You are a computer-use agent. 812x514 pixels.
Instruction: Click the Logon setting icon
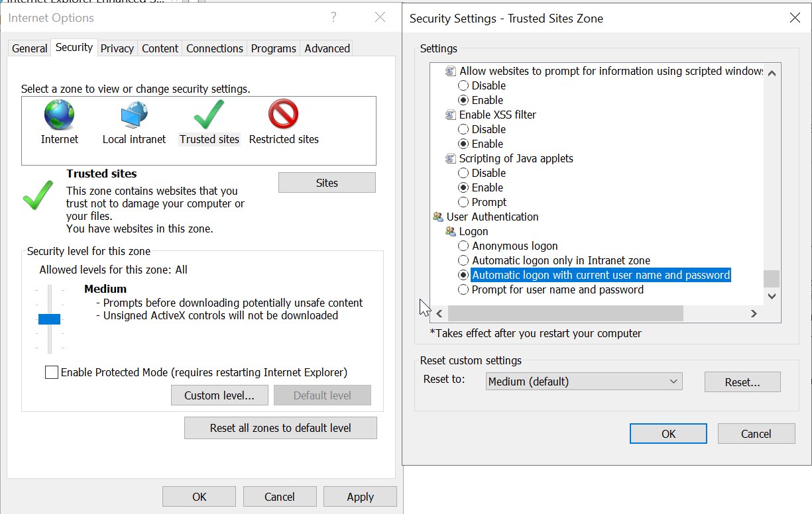pyautogui.click(x=451, y=231)
